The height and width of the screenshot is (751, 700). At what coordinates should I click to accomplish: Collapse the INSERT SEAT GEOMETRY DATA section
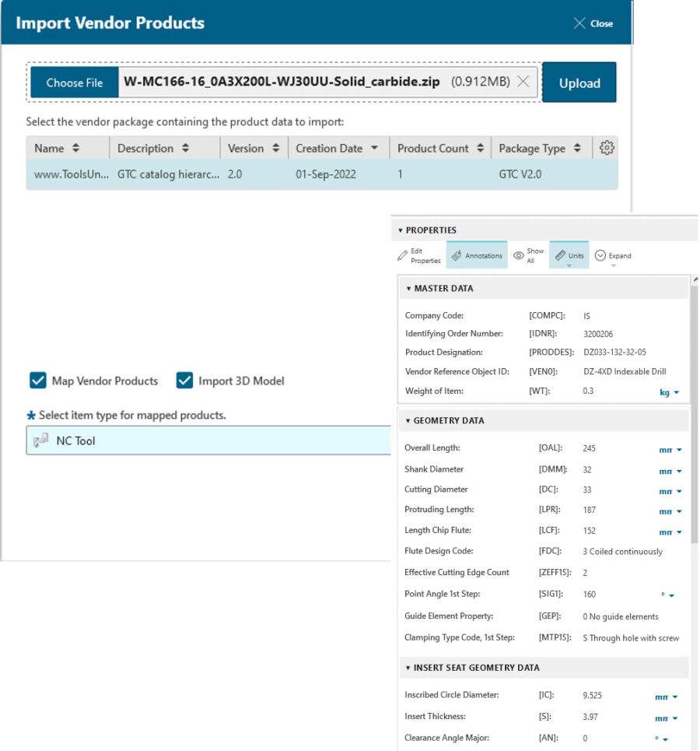coord(407,668)
